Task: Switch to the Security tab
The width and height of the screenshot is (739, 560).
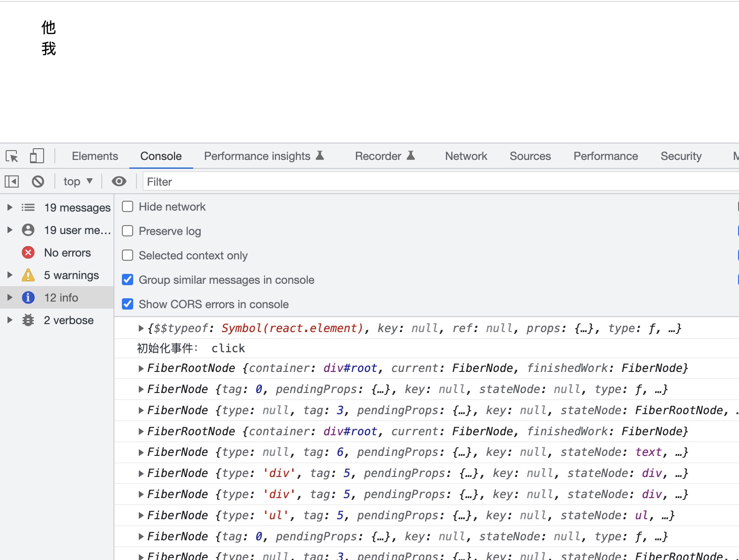Action: 681,156
